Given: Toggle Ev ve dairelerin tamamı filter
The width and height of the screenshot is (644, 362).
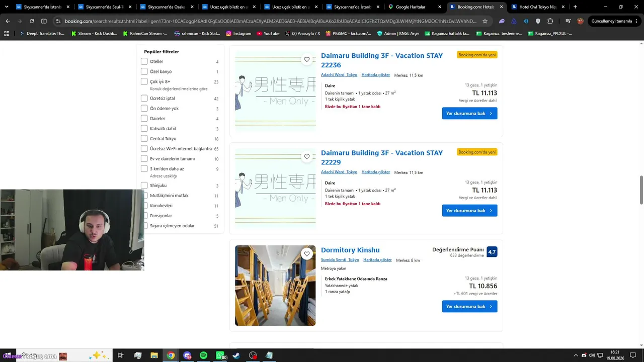Looking at the screenshot, I should click(x=144, y=158).
